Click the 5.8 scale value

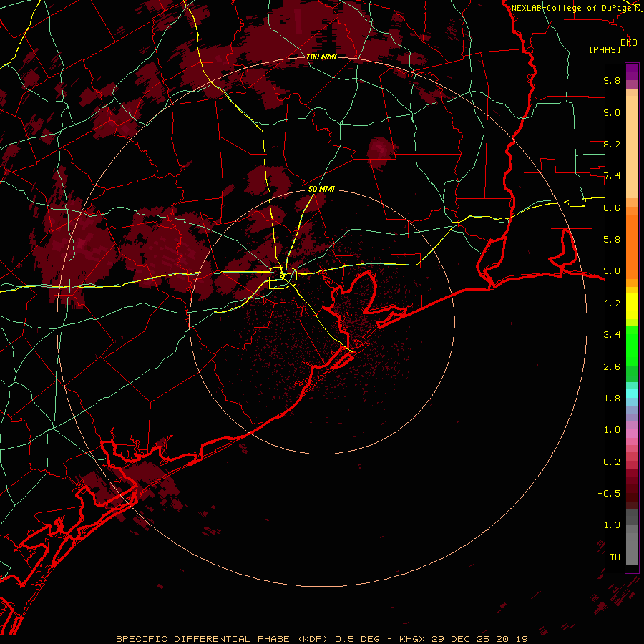612,240
